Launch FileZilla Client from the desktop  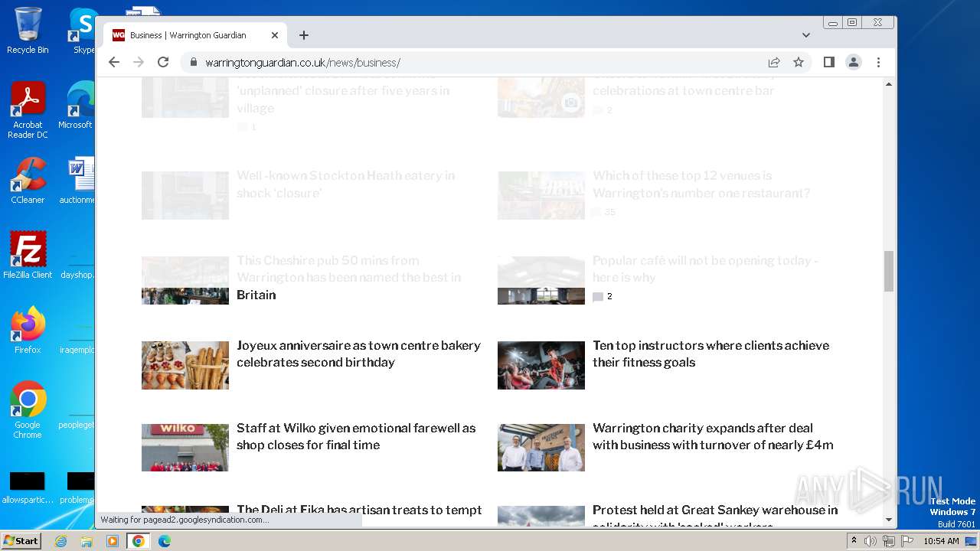click(28, 255)
